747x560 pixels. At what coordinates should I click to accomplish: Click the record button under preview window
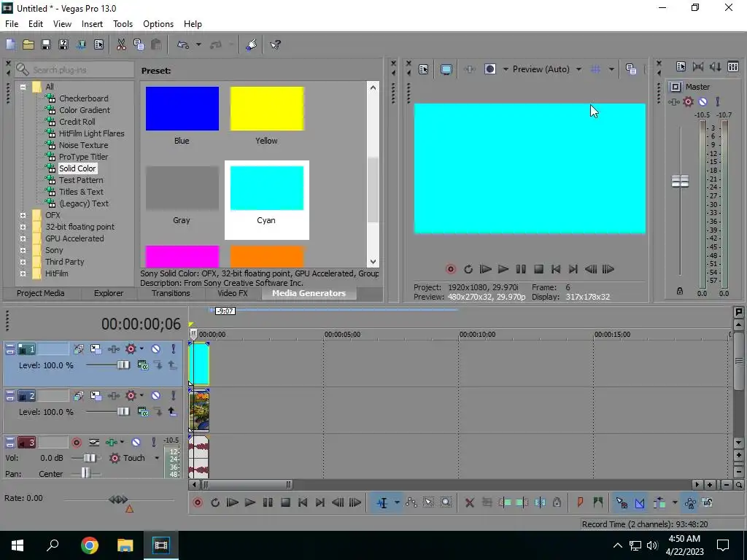click(x=451, y=270)
